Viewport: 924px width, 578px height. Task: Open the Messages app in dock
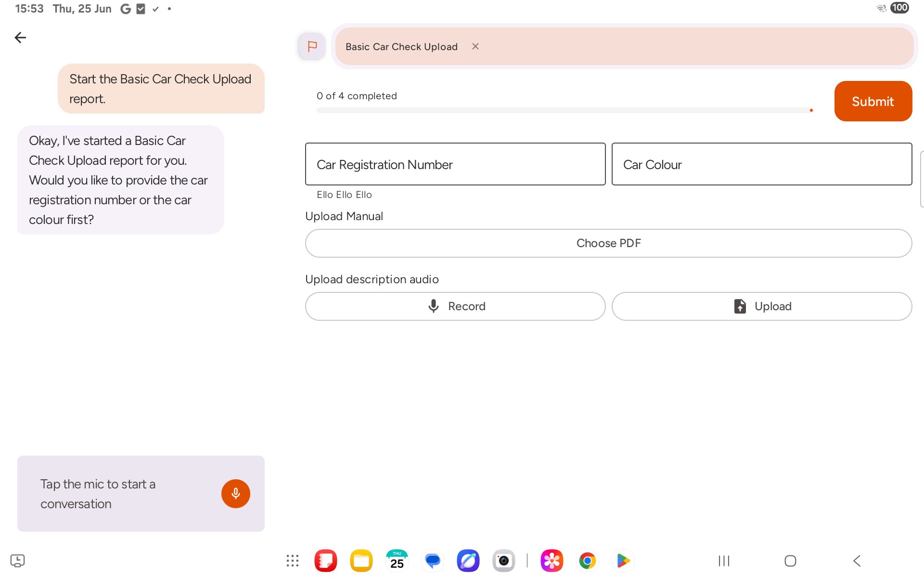[x=433, y=561]
